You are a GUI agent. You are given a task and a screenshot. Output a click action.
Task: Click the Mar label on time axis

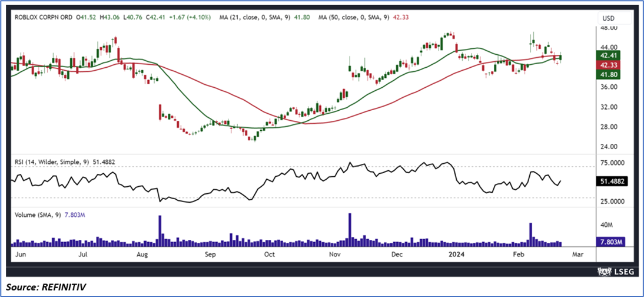pyautogui.click(x=578, y=255)
